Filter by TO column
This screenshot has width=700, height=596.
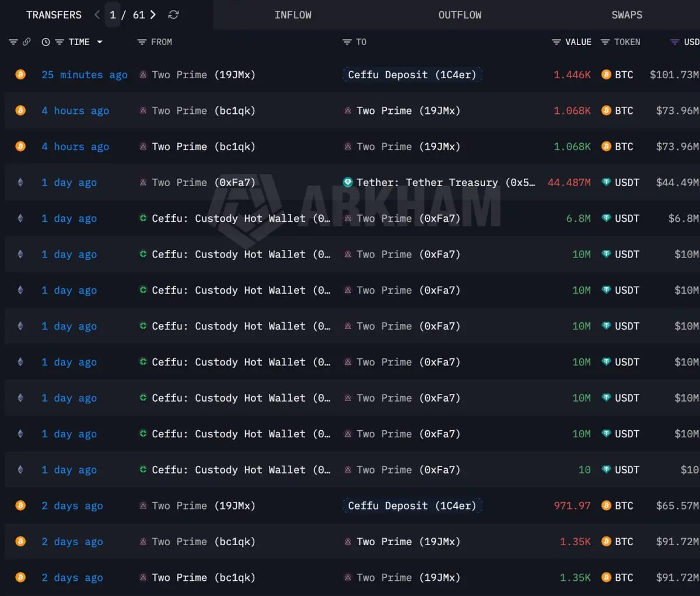point(346,42)
